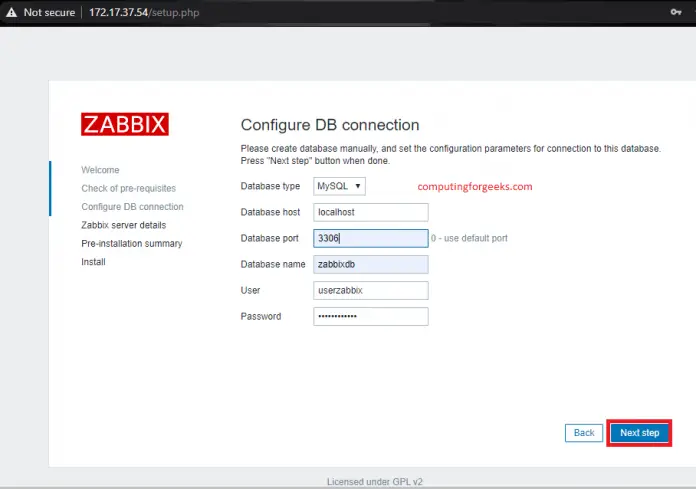Proceed with the Next step button
Screen dimensions: 696x489
639,433
